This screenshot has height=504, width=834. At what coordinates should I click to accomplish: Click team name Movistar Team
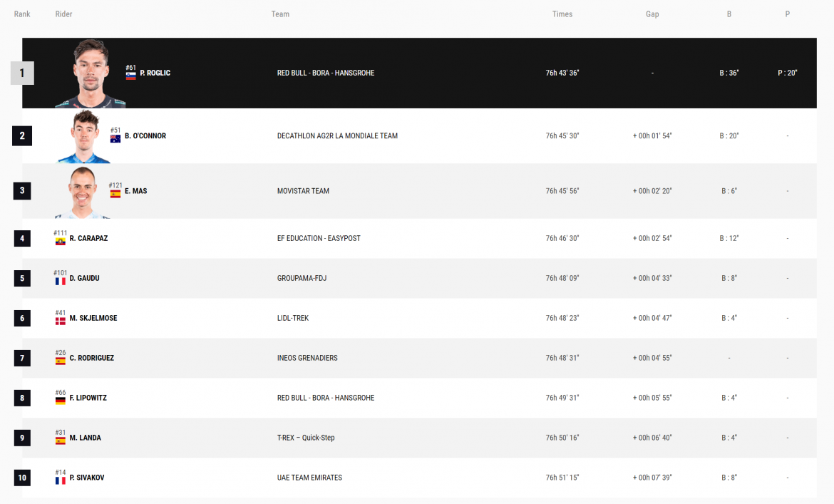point(303,191)
